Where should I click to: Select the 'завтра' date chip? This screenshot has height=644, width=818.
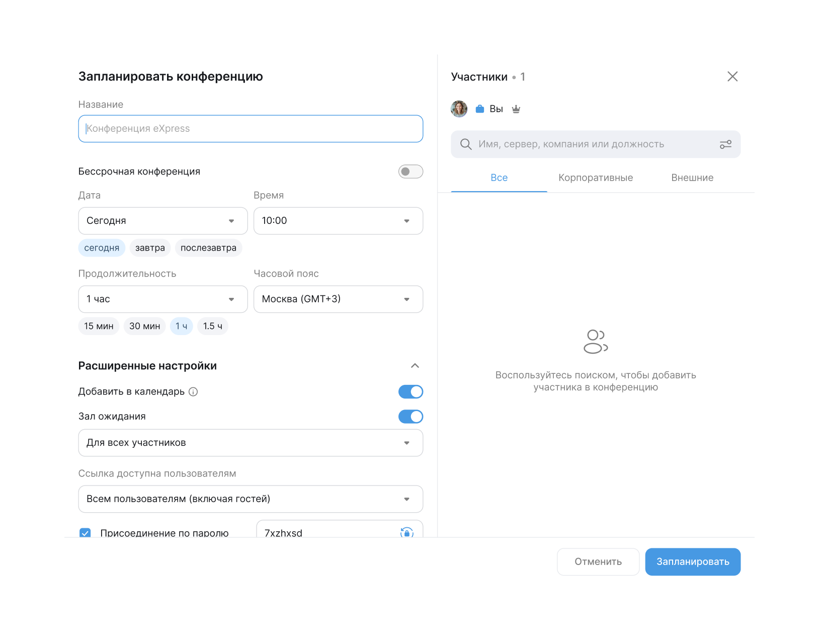[x=150, y=248]
